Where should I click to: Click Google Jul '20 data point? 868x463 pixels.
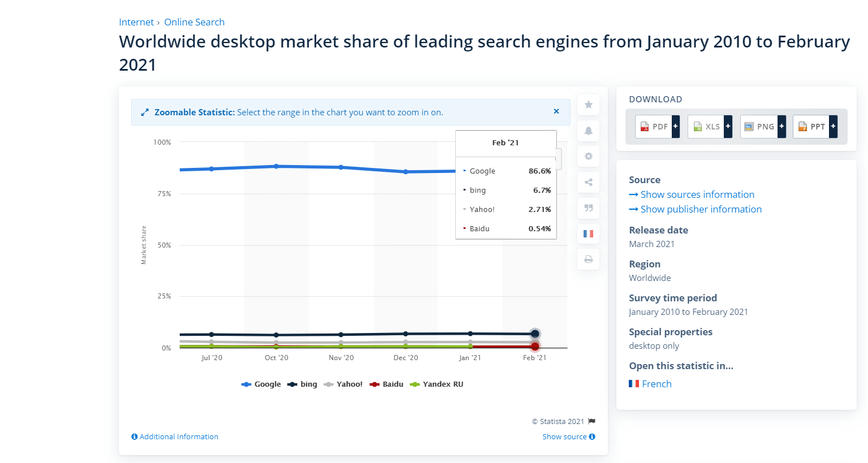pyautogui.click(x=211, y=168)
